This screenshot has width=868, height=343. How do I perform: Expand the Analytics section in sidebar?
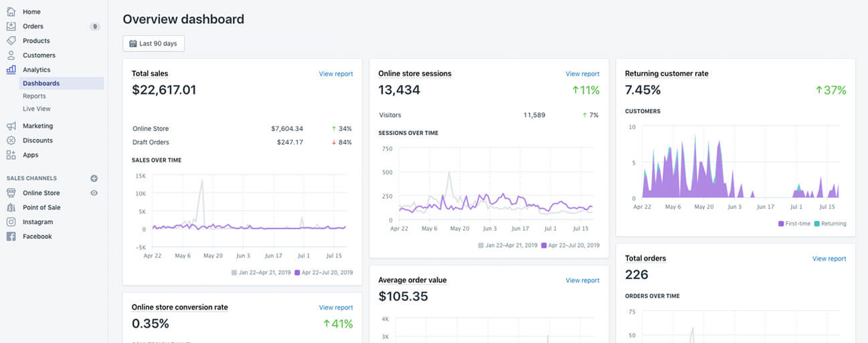coord(36,70)
